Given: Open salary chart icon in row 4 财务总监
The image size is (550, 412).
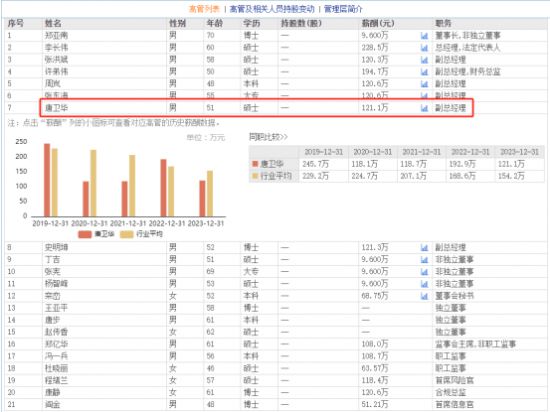Looking at the screenshot, I should (424, 72).
